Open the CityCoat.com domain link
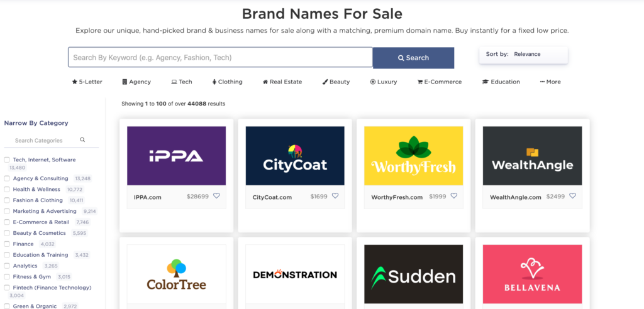This screenshot has width=644, height=309. pyautogui.click(x=272, y=197)
